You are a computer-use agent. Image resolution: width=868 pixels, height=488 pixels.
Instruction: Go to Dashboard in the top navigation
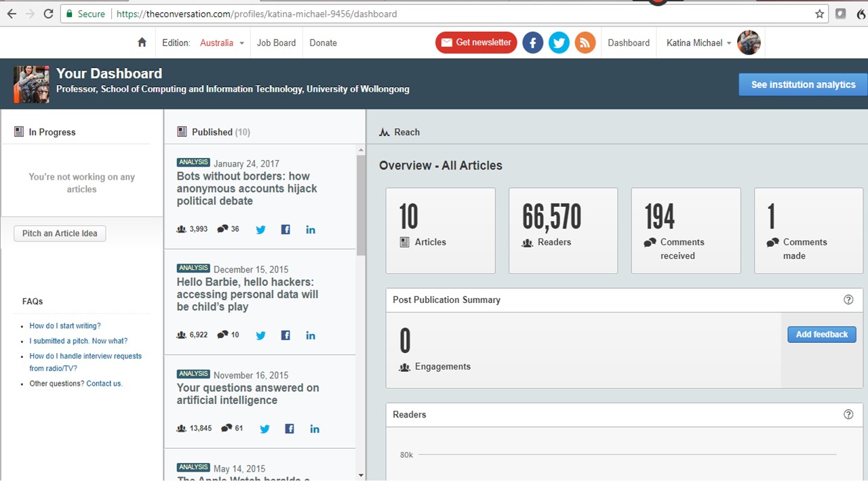629,43
